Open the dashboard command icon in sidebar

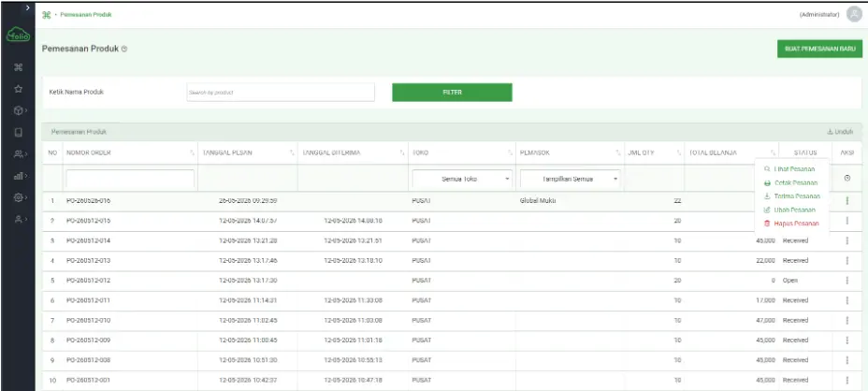[19, 67]
